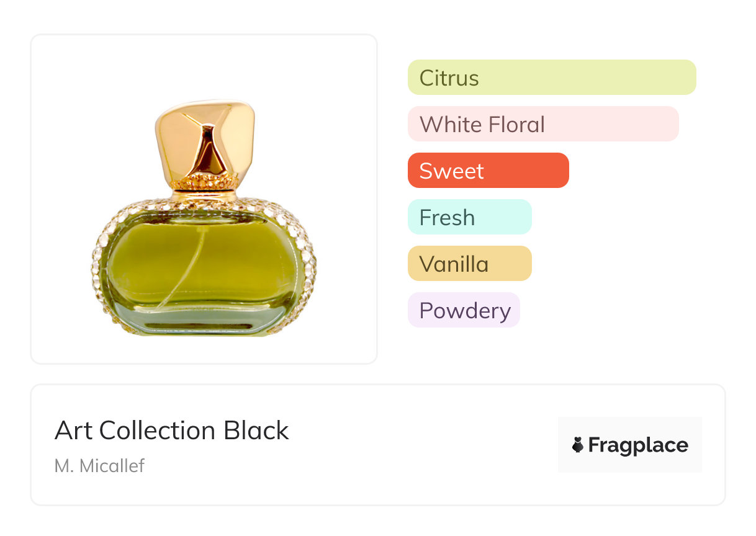The image size is (756, 536).
Task: Click the M. Micallef brand name
Action: (99, 465)
